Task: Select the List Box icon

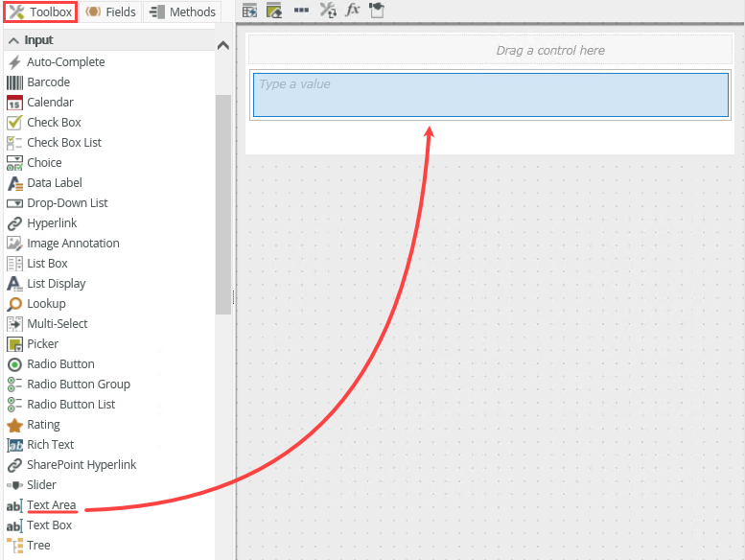Action: click(14, 264)
